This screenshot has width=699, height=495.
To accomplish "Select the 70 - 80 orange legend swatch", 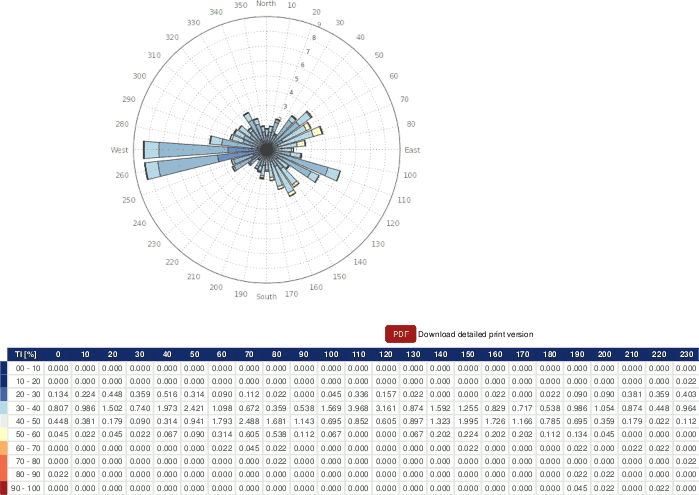I will pyautogui.click(x=3, y=461).
